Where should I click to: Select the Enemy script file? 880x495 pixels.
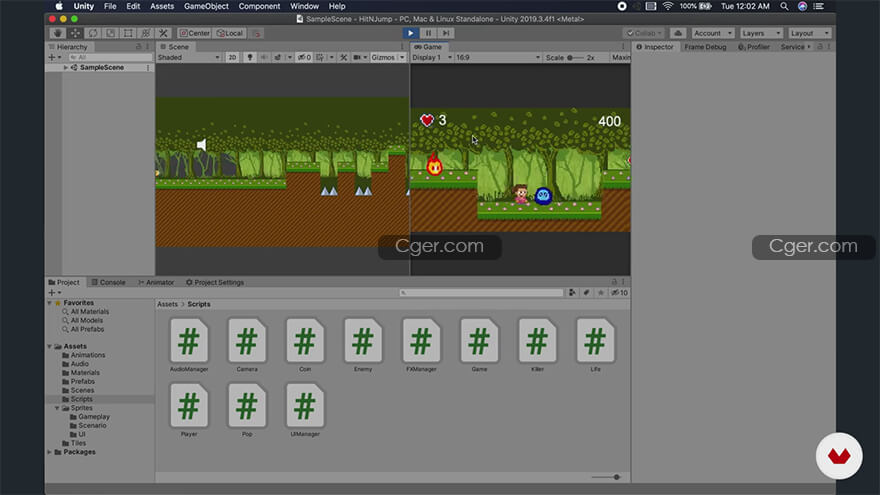363,345
